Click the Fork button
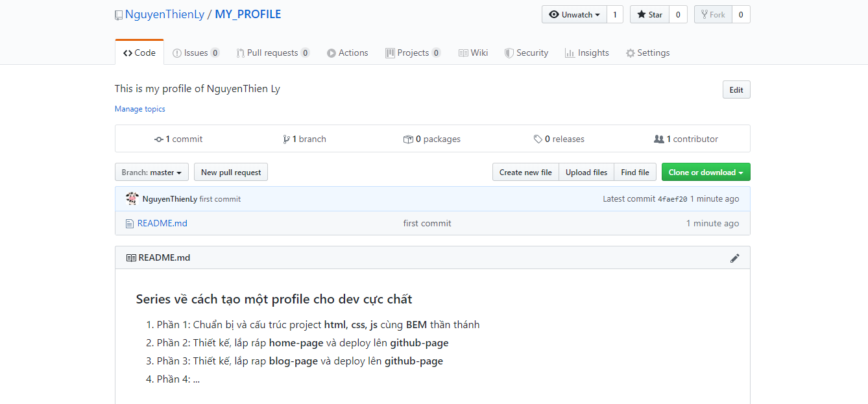Image resolution: width=868 pixels, height=404 pixels. (713, 14)
